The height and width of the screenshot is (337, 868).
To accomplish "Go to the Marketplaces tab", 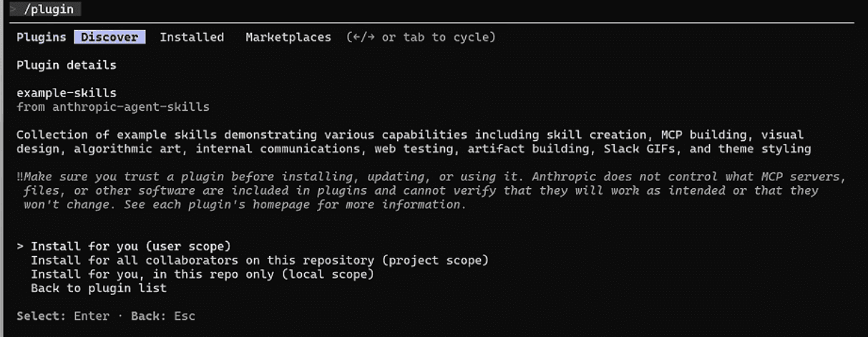I will 288,37.
